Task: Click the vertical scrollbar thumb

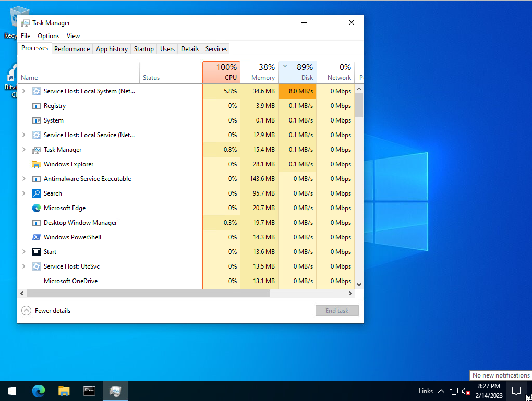Action: pos(359,105)
